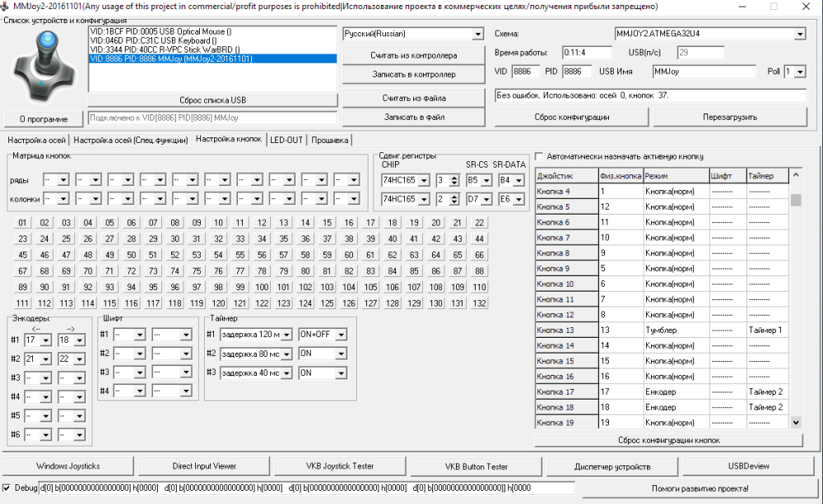Click the USB Имя input field

[703, 72]
